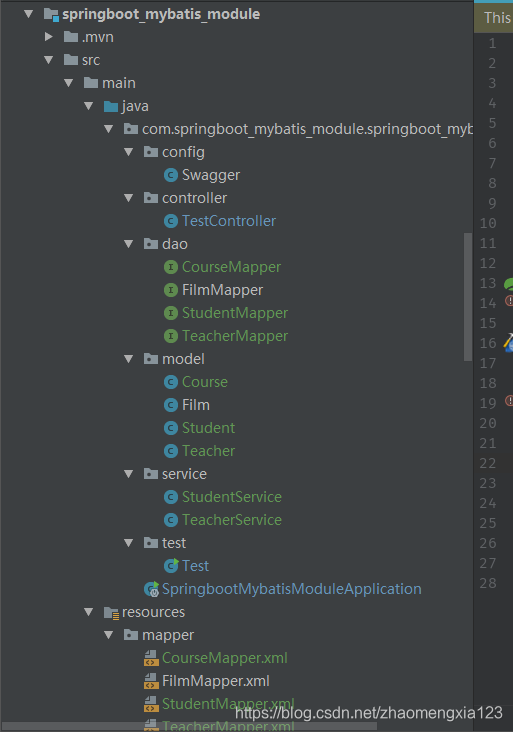Select the FilmMapper interface

click(223, 290)
